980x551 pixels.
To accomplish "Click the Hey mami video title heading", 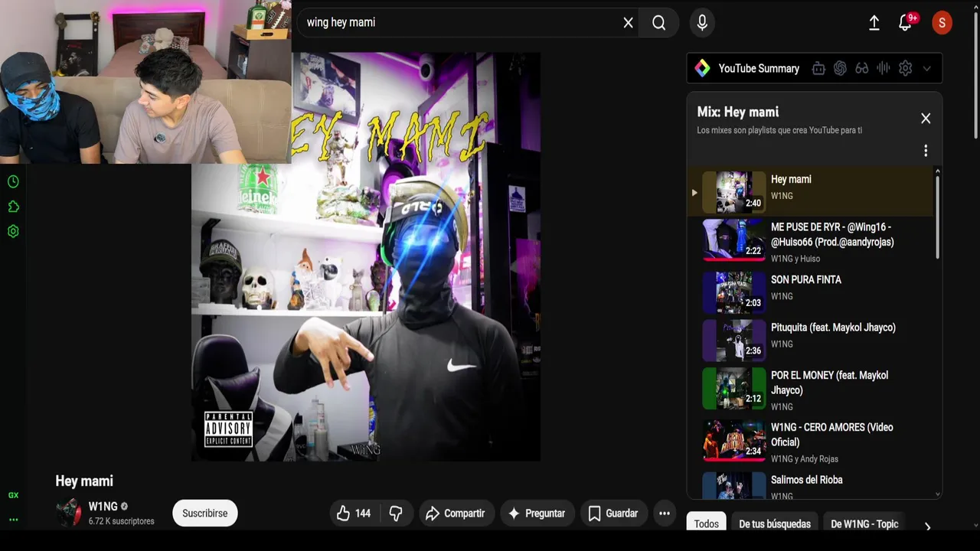I will tap(84, 481).
